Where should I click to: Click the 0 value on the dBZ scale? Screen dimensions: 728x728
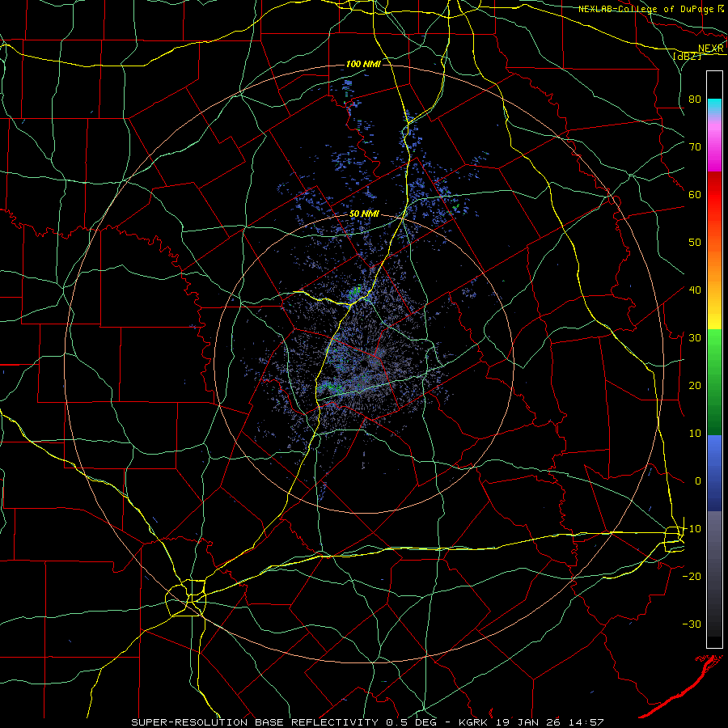point(698,481)
